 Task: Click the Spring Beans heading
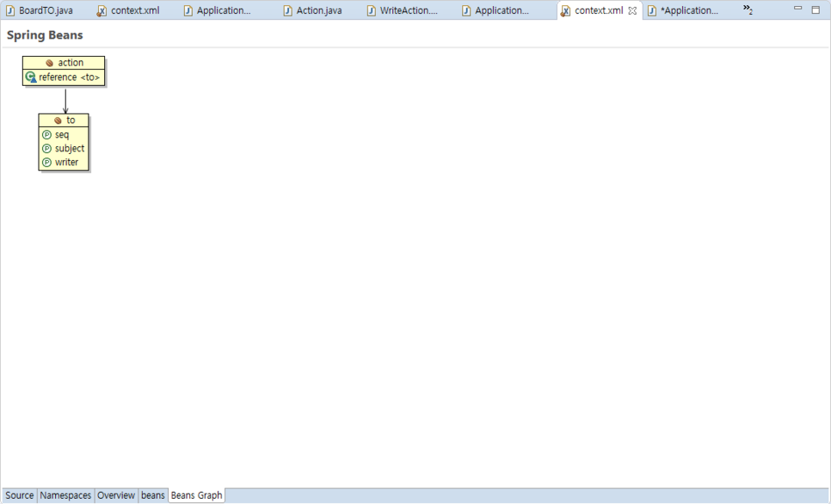pyautogui.click(x=45, y=35)
